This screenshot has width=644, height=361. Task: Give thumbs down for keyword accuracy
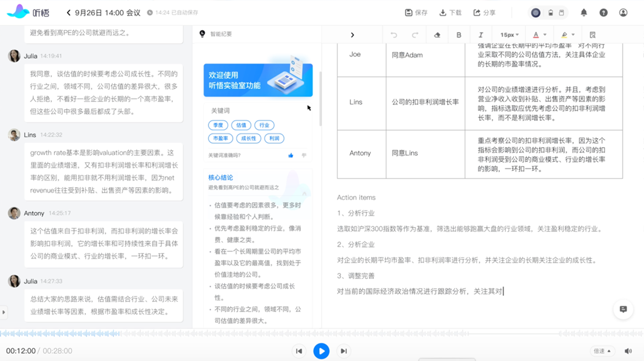tap(304, 155)
